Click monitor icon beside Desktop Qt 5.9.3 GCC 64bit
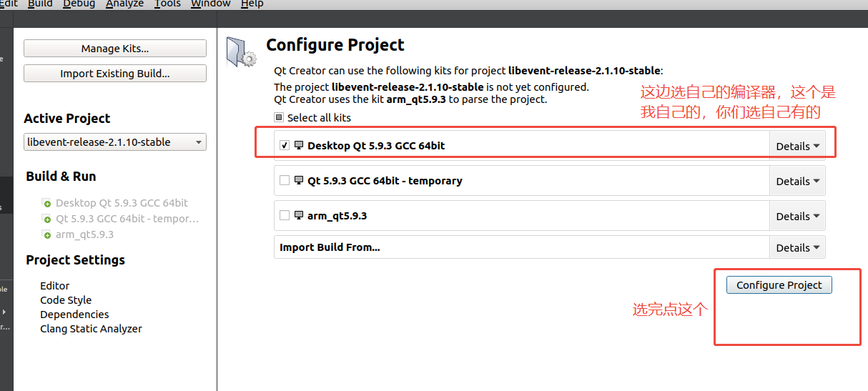This screenshot has height=391, width=868. (299, 145)
